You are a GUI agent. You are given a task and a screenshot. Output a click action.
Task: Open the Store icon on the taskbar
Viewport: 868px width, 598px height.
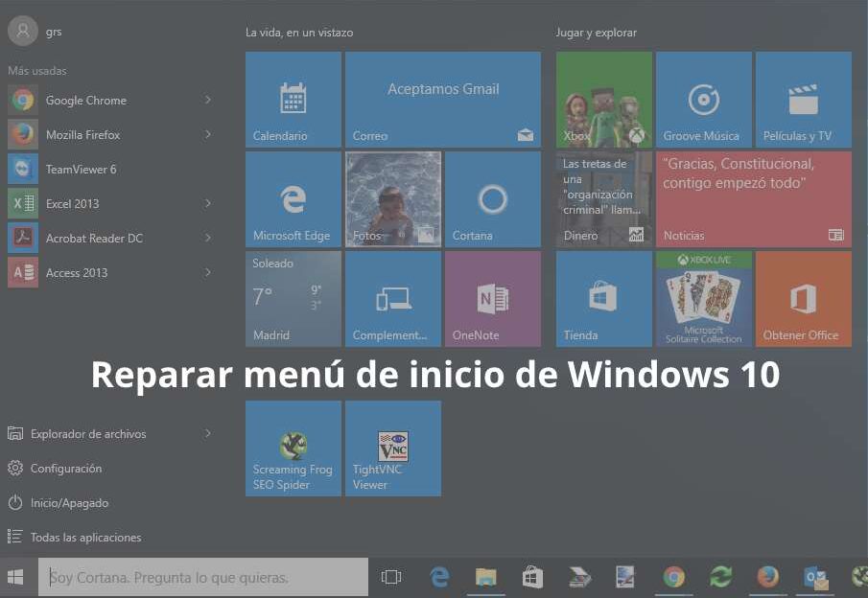tap(532, 577)
